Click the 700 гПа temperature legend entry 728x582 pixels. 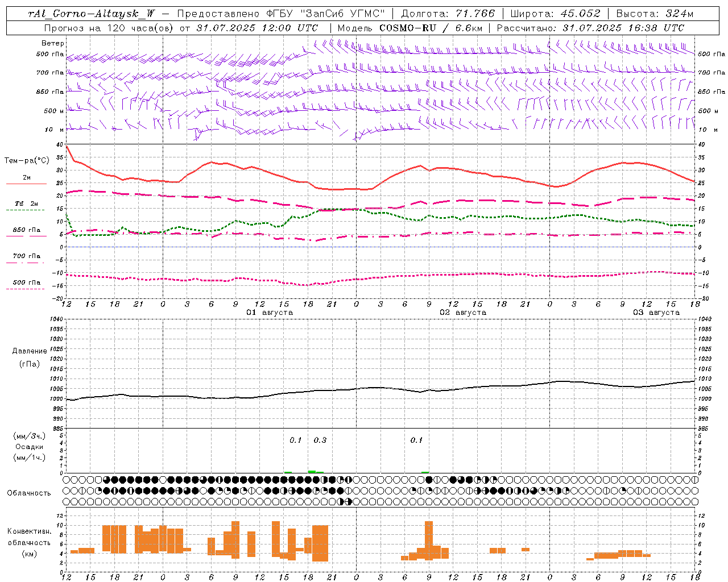[26, 256]
